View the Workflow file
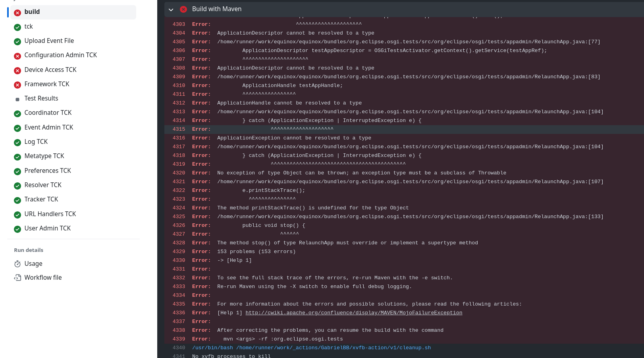The image size is (644, 358). tap(43, 277)
